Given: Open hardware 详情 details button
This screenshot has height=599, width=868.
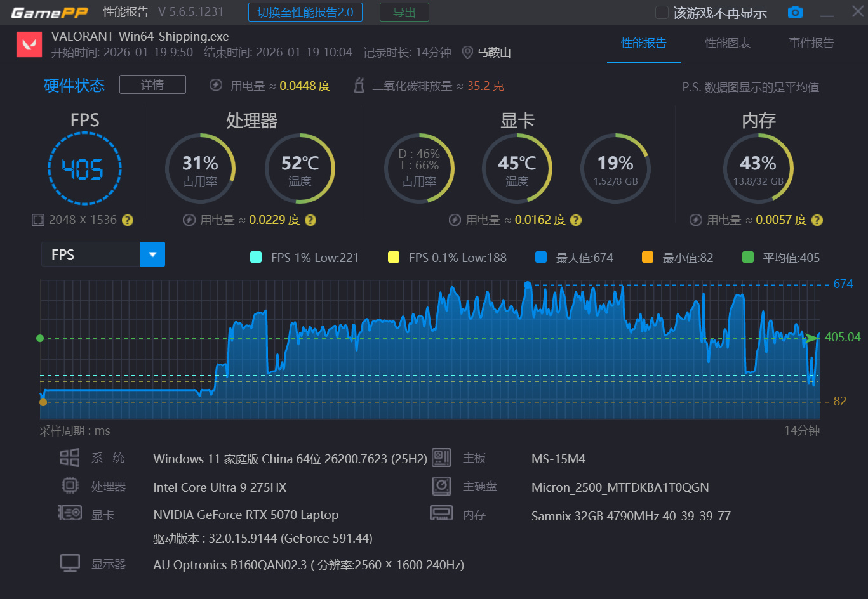Looking at the screenshot, I should (152, 84).
